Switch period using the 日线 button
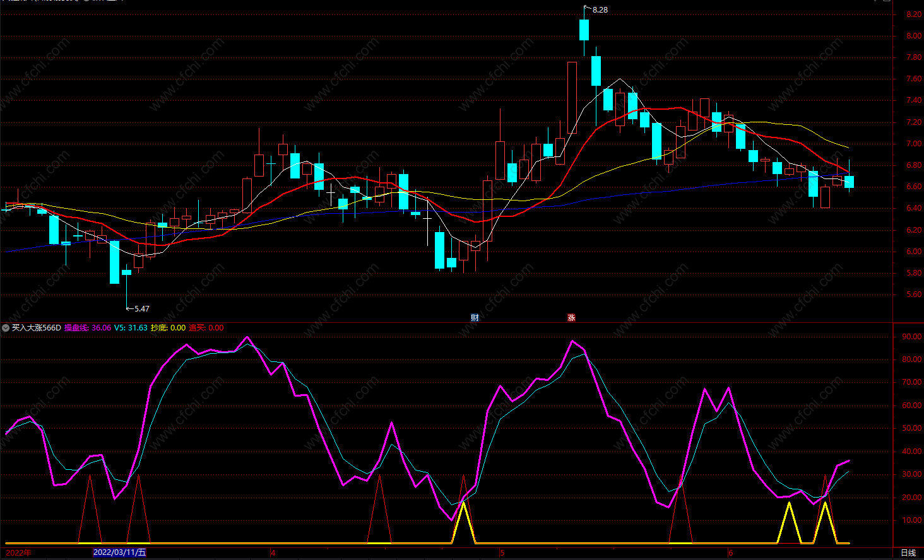This screenshot has width=924, height=560. point(908,552)
